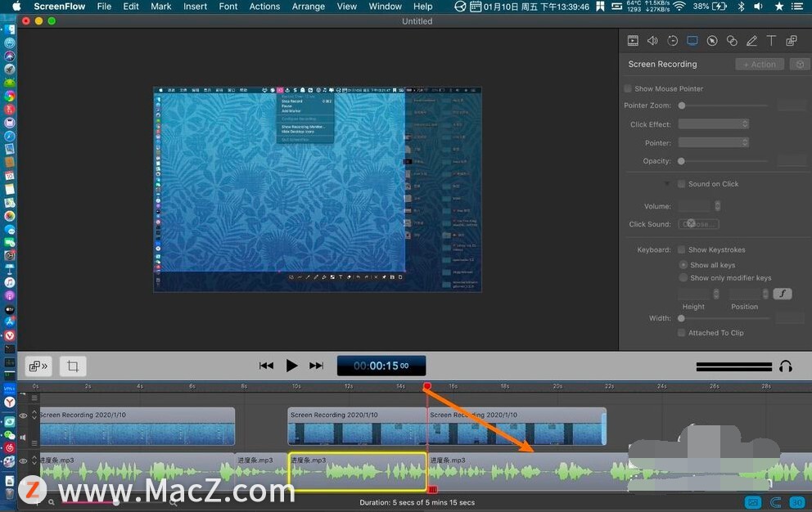Click the Bluetooth menu bar icon
812x512 pixels.
741,7
